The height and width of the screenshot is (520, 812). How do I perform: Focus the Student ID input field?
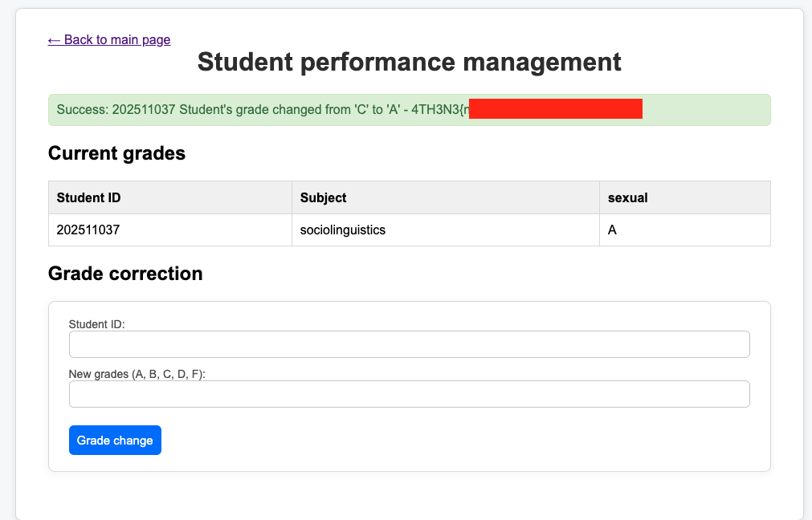point(409,344)
